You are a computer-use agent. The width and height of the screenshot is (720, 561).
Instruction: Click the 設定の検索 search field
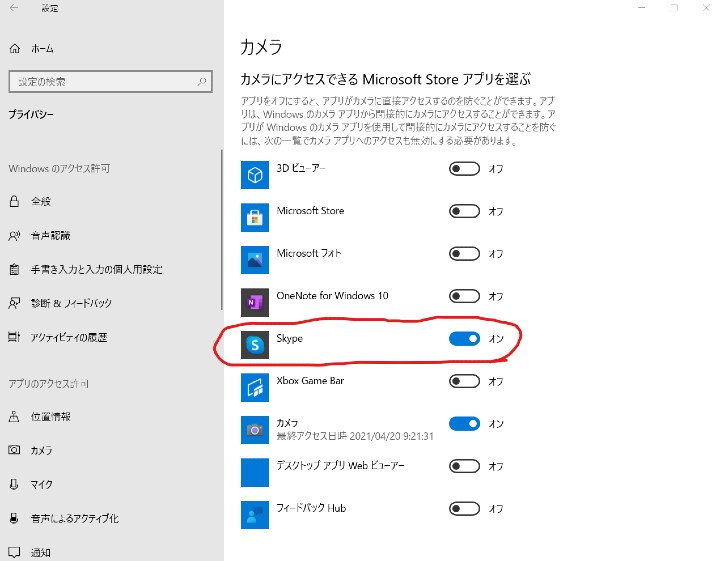pos(111,82)
